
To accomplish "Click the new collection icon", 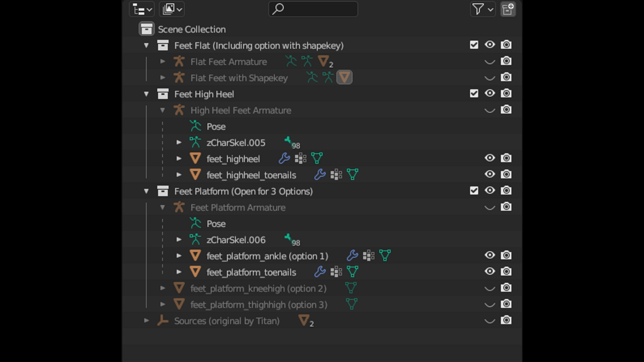I will click(508, 9).
